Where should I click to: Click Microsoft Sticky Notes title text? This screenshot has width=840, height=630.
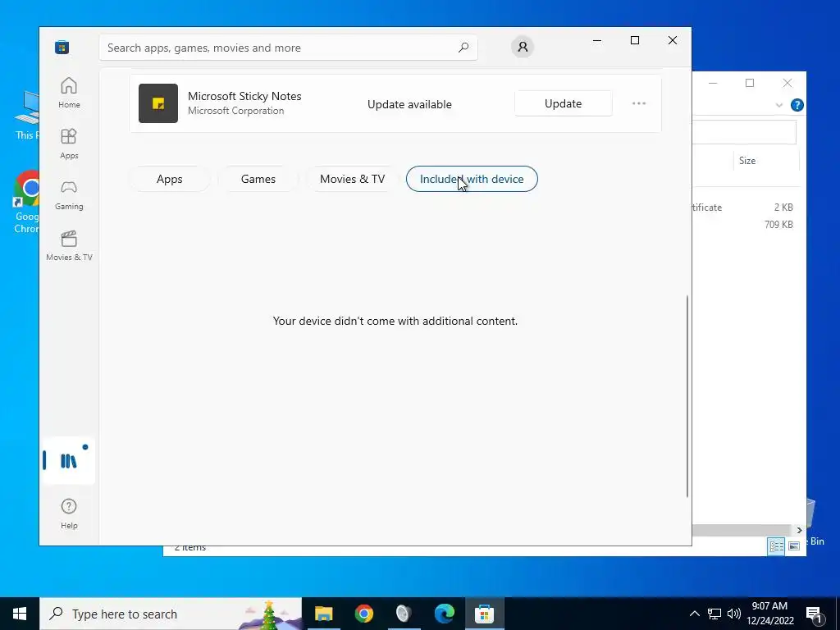[x=244, y=97]
